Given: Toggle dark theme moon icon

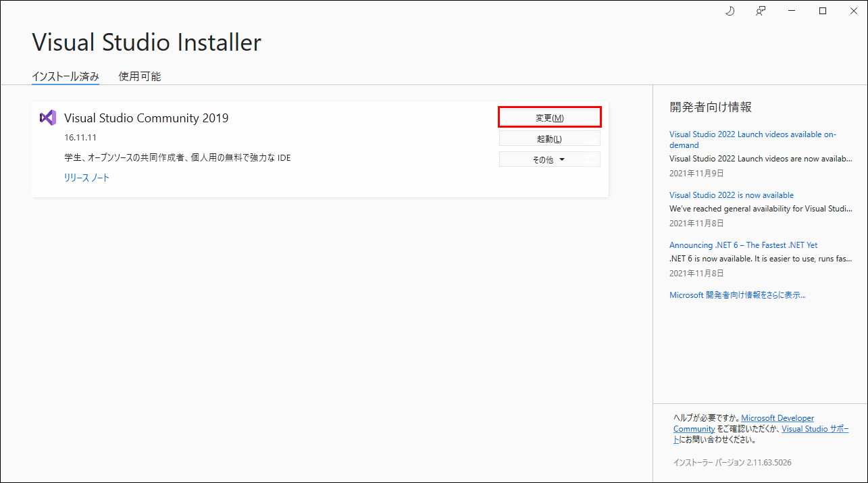Looking at the screenshot, I should pyautogui.click(x=730, y=11).
